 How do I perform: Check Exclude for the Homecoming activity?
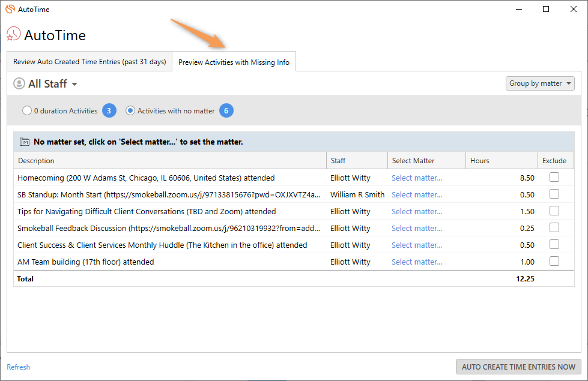tap(554, 177)
